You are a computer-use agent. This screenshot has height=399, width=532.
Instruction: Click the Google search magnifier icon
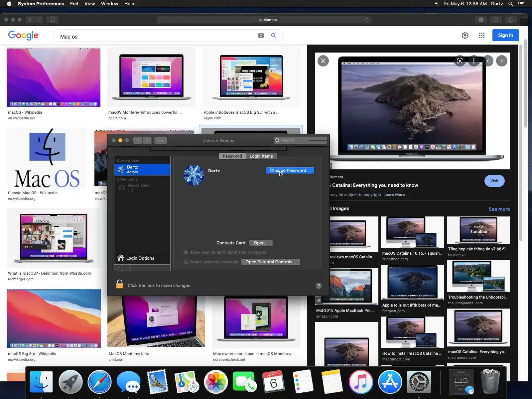(x=274, y=36)
